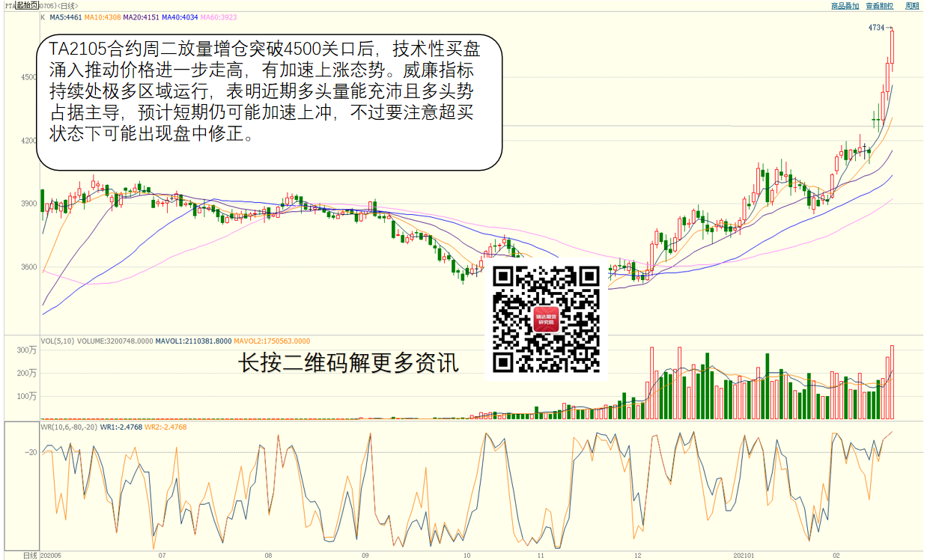Select month 11 on time axis
Image resolution: width=933 pixels, height=560 pixels.
point(541,556)
